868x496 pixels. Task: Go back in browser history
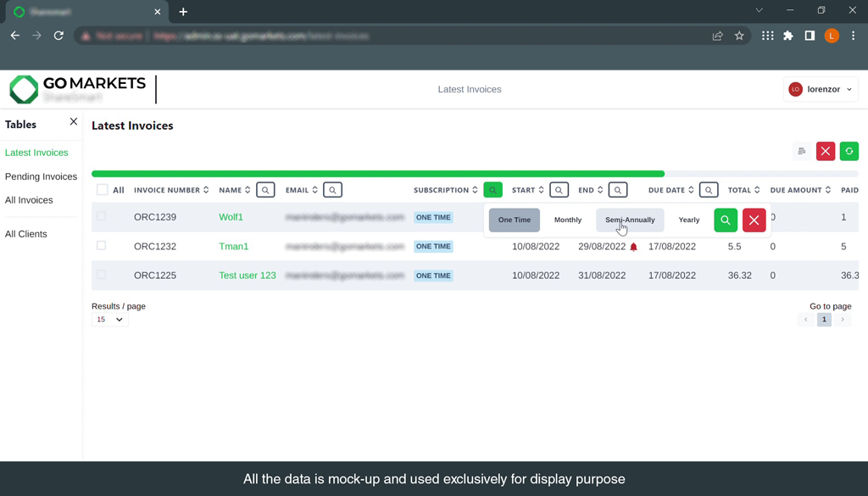[x=15, y=36]
